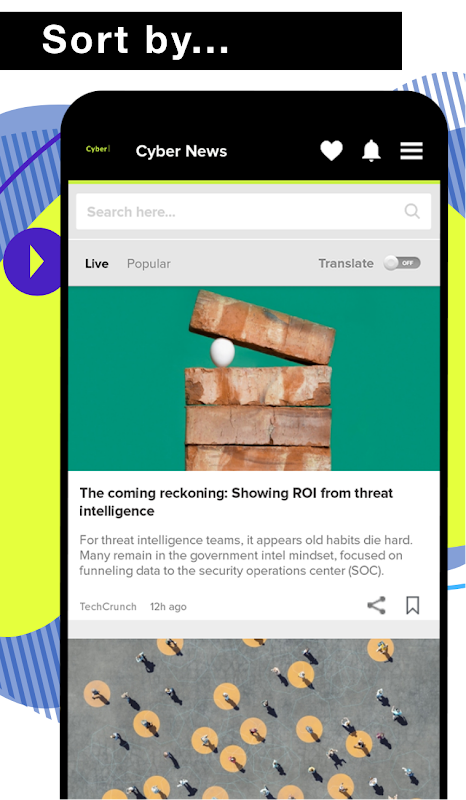Open the brick and egg article image
466x800 pixels.
coord(254,379)
